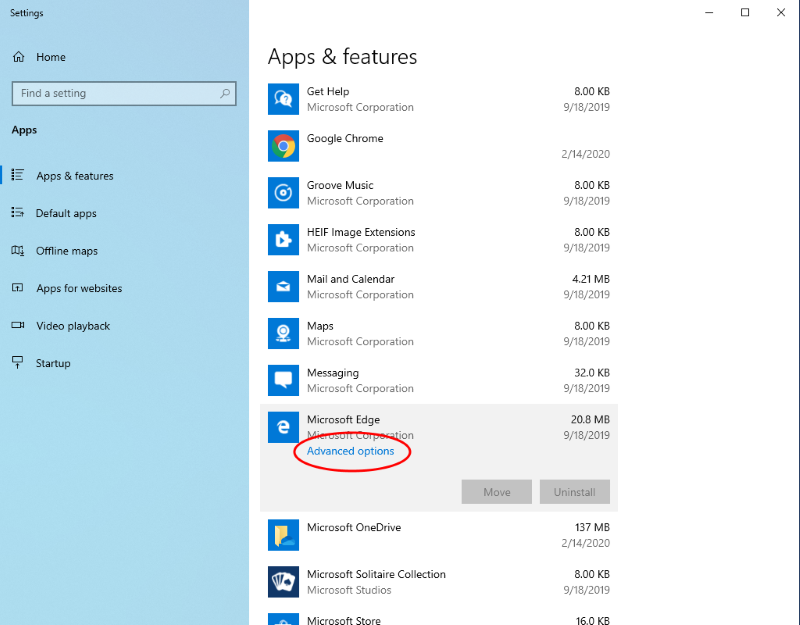Click the HEIF Image Extensions icon

point(284,240)
